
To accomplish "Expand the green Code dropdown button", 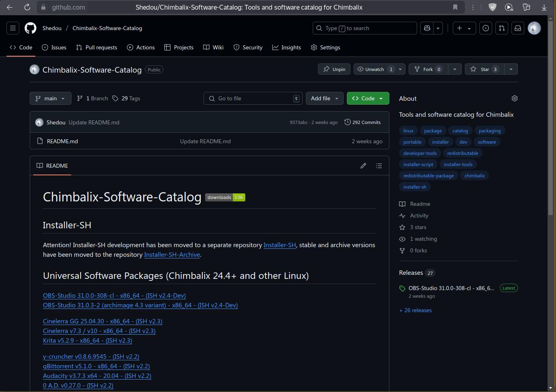I will (368, 98).
